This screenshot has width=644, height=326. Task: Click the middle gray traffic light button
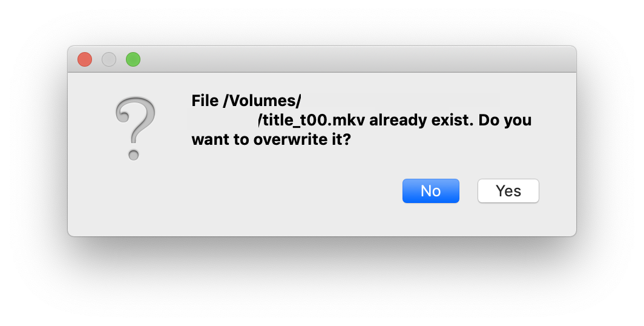point(109,59)
